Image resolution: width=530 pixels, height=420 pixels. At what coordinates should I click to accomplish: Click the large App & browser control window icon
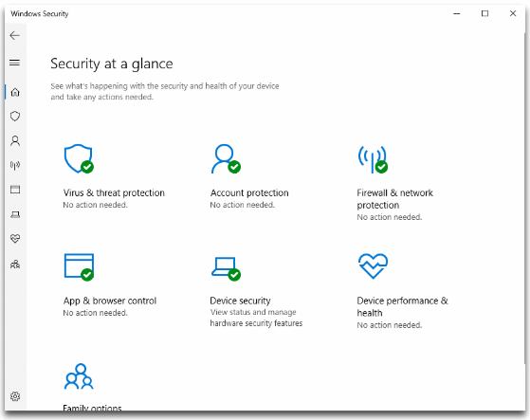[x=79, y=267]
